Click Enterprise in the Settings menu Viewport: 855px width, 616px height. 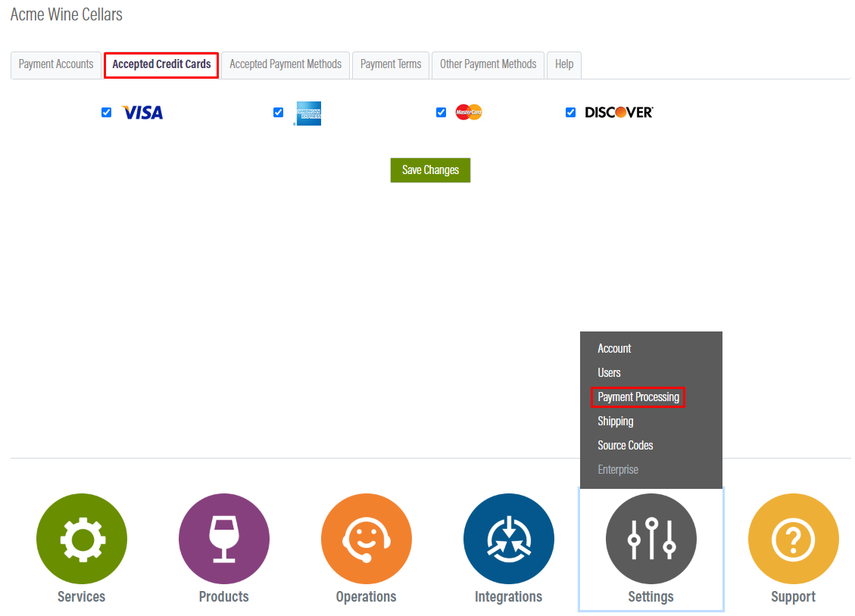(x=618, y=469)
